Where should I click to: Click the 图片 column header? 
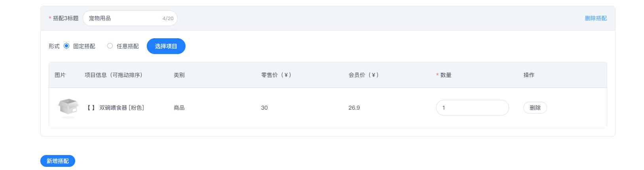60,75
